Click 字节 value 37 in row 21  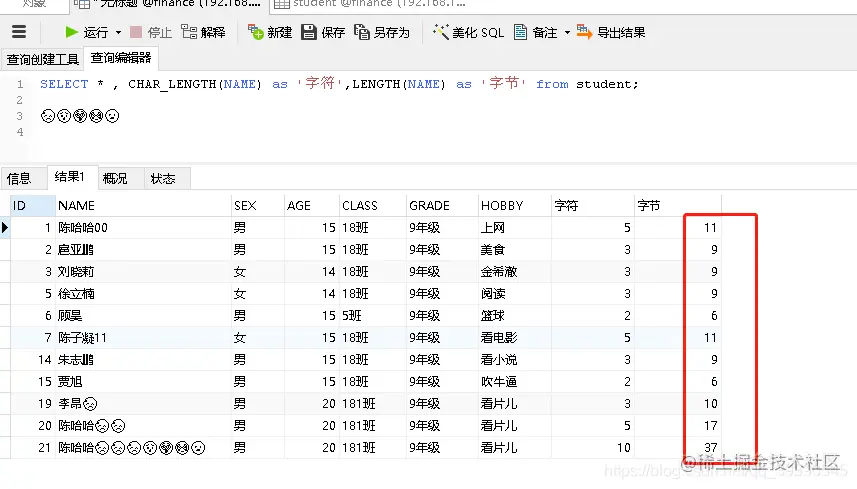coord(678,447)
